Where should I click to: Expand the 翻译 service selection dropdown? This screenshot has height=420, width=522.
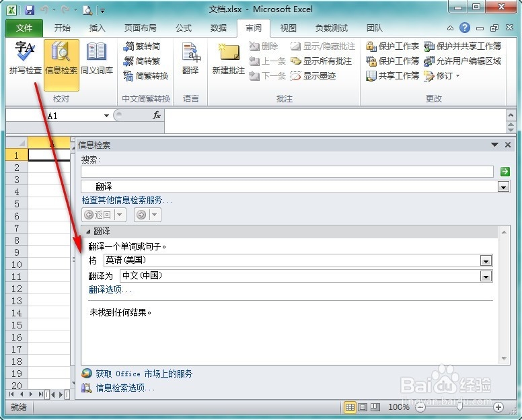point(503,187)
